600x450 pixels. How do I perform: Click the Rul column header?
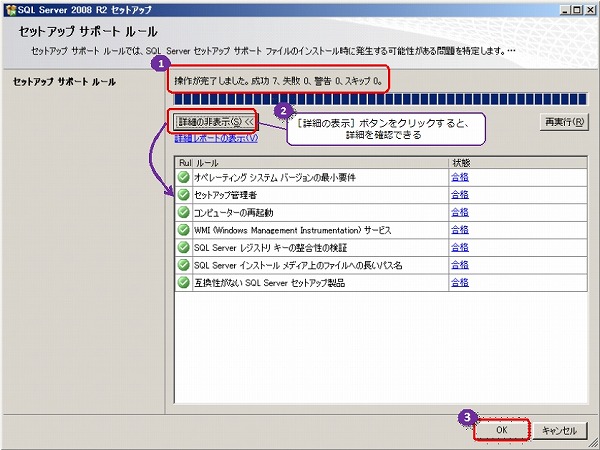(184, 163)
